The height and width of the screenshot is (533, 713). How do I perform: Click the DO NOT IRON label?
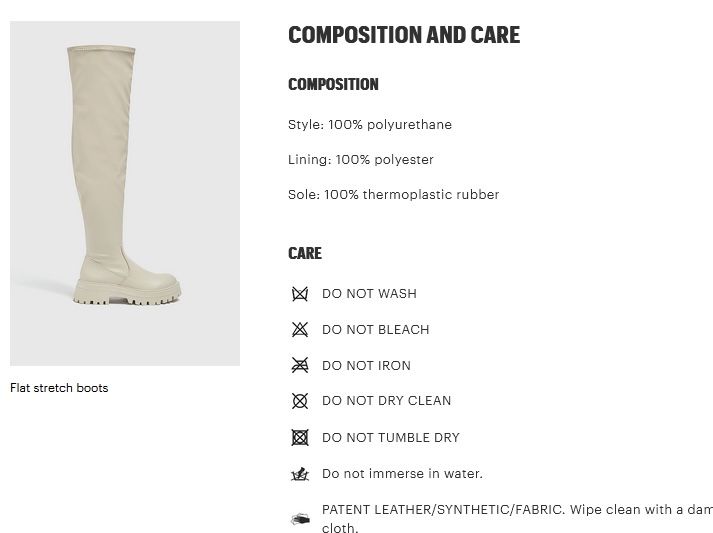coord(366,366)
